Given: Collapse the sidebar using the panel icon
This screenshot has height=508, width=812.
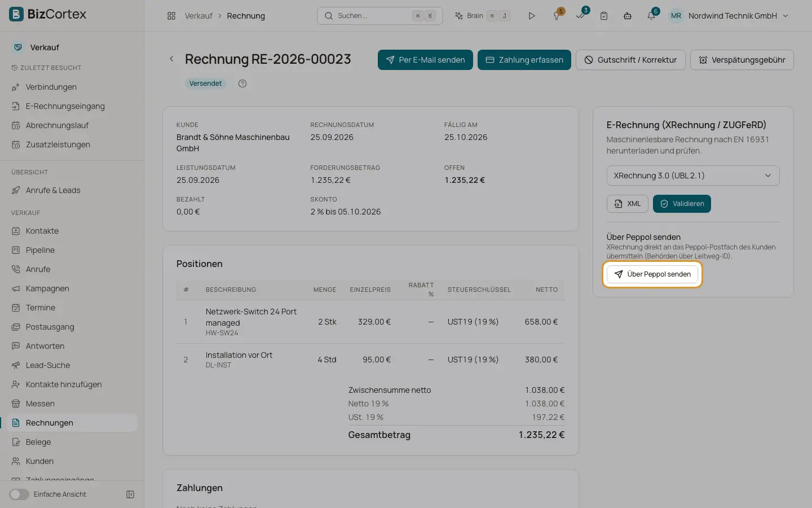Looking at the screenshot, I should pyautogui.click(x=130, y=494).
